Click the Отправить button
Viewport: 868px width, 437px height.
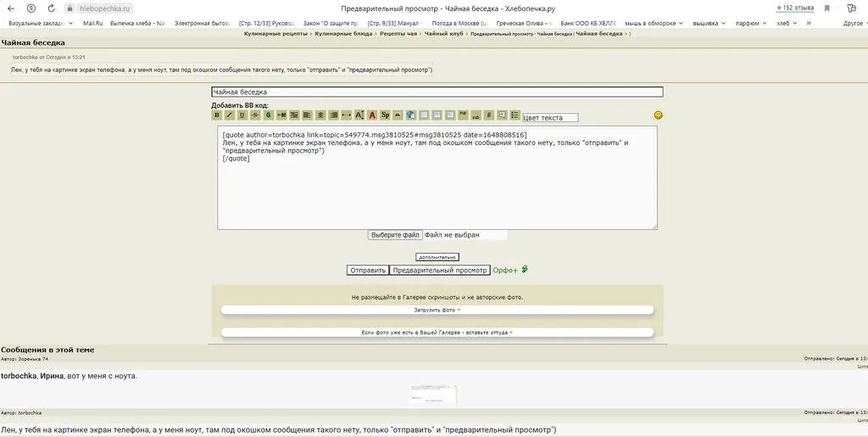(x=368, y=271)
